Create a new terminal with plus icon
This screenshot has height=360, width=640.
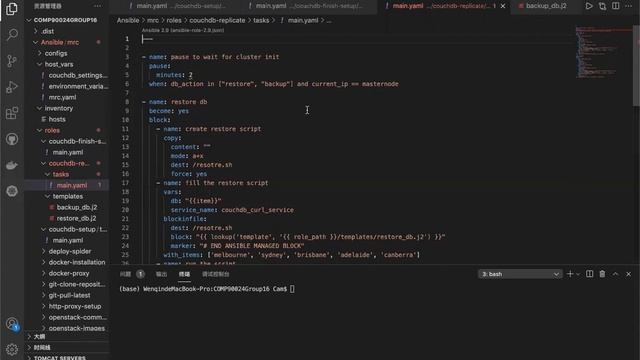570,274
